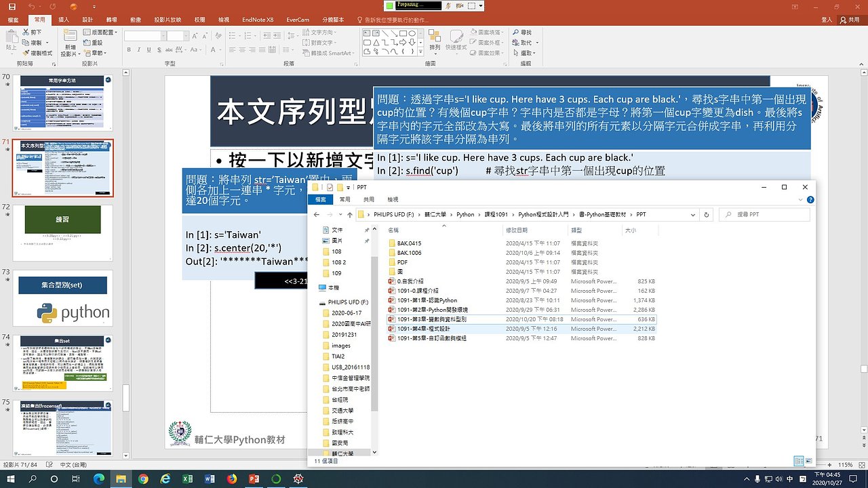Viewport: 868px width, 488px height.
Task: Expand the font name combo box
Action: click(163, 35)
